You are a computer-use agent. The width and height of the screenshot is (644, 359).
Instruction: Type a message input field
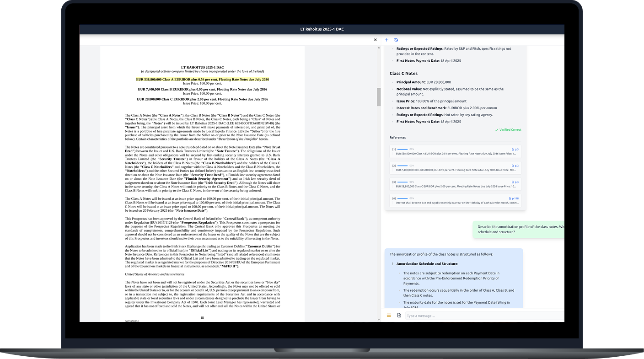click(x=480, y=316)
